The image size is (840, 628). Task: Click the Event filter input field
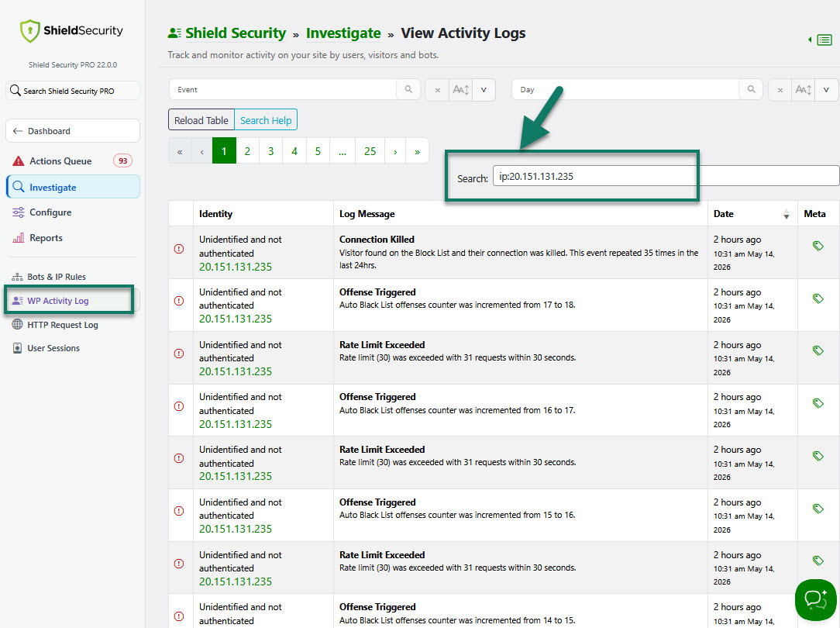click(x=283, y=89)
